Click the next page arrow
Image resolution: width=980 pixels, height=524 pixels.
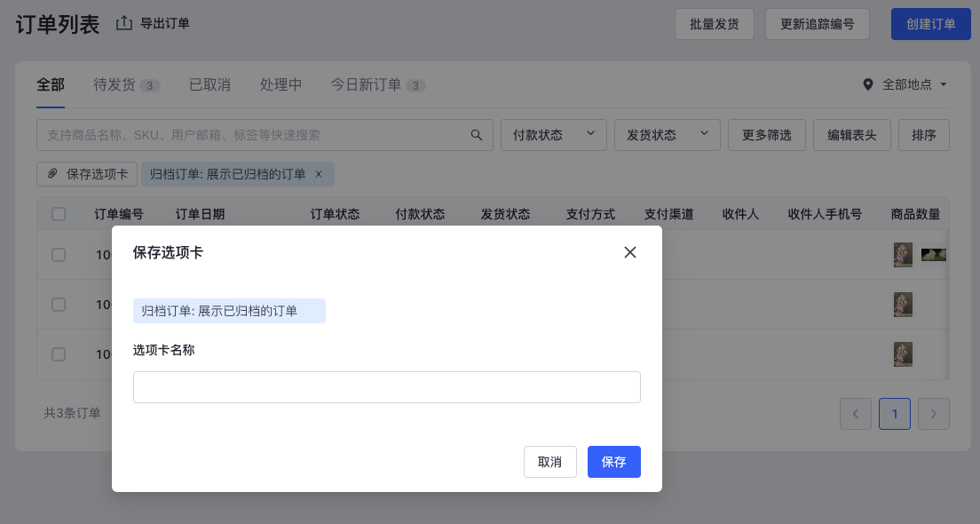933,414
